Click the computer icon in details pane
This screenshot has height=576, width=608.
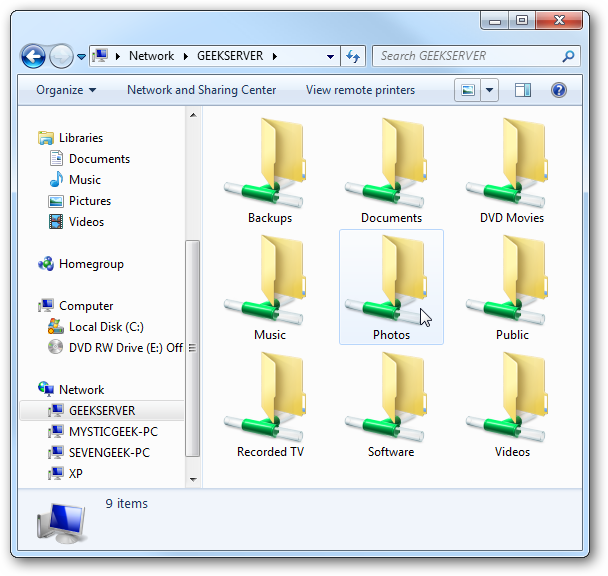click(x=61, y=524)
